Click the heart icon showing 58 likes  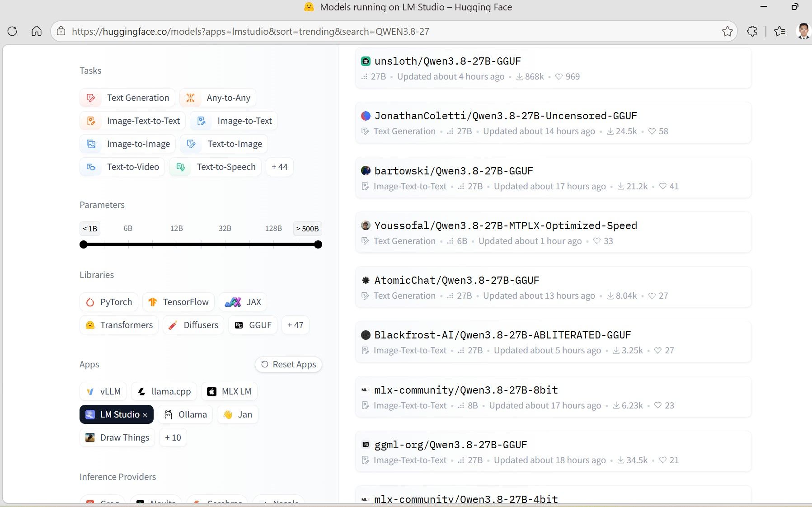pos(652,131)
